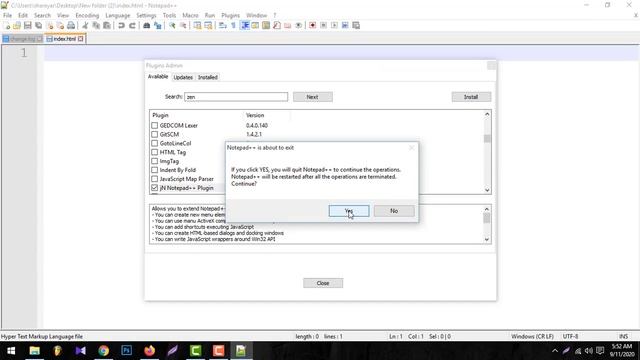
Task: Click the Install button
Action: pos(471,97)
